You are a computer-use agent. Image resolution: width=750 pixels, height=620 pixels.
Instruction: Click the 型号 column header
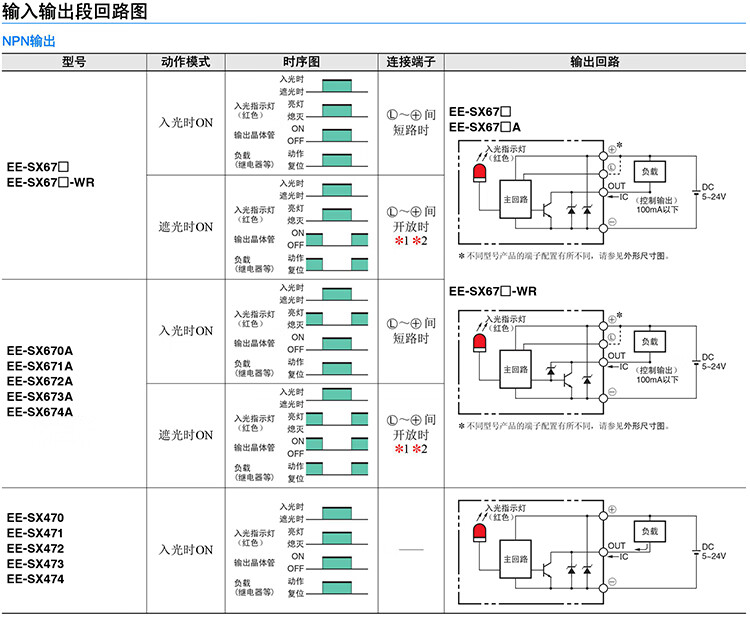click(74, 62)
